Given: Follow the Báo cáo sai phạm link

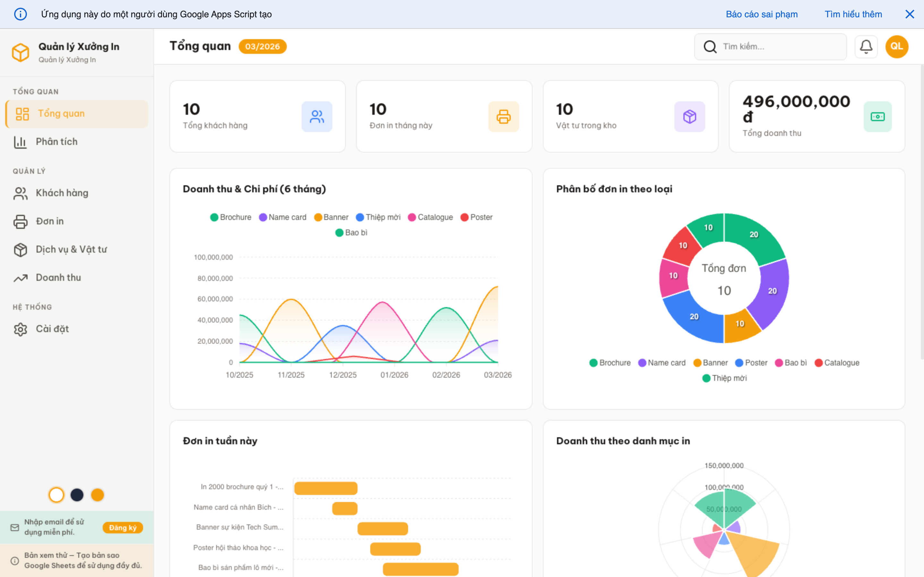Looking at the screenshot, I should 761,14.
